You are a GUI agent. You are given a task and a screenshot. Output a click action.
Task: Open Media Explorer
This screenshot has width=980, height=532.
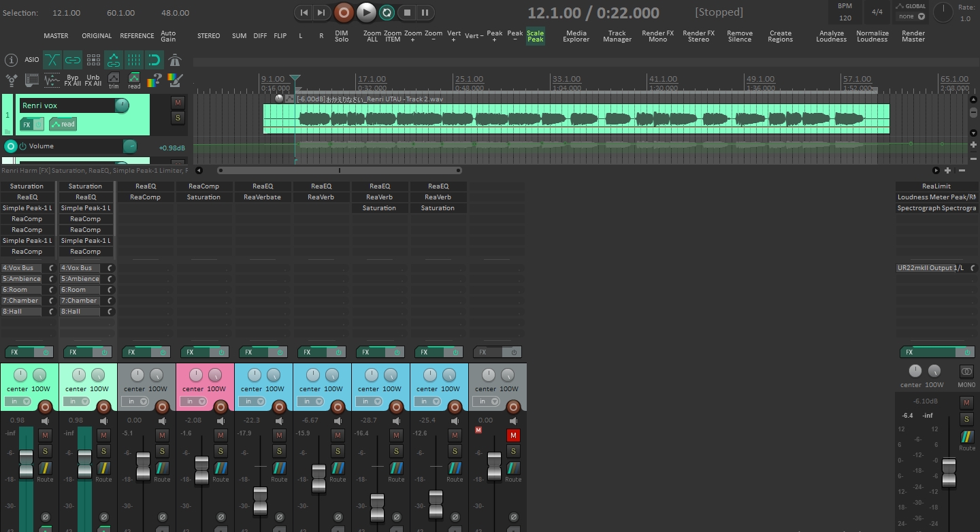(x=576, y=36)
